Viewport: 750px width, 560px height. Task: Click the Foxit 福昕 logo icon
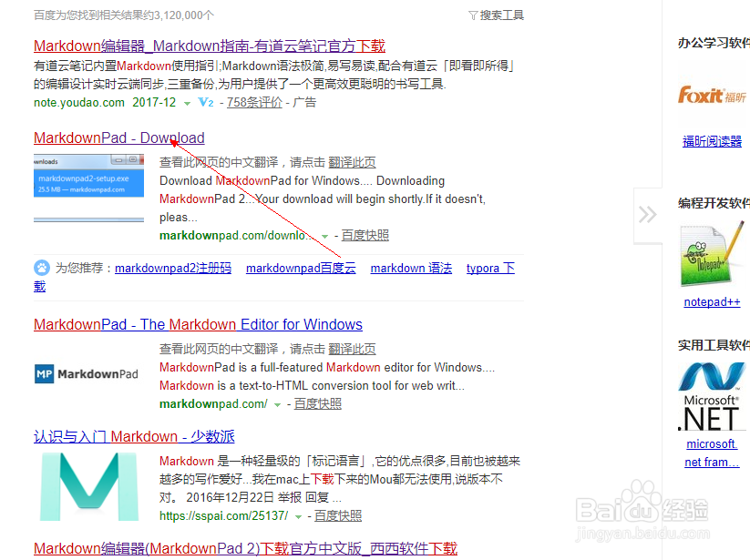point(712,95)
